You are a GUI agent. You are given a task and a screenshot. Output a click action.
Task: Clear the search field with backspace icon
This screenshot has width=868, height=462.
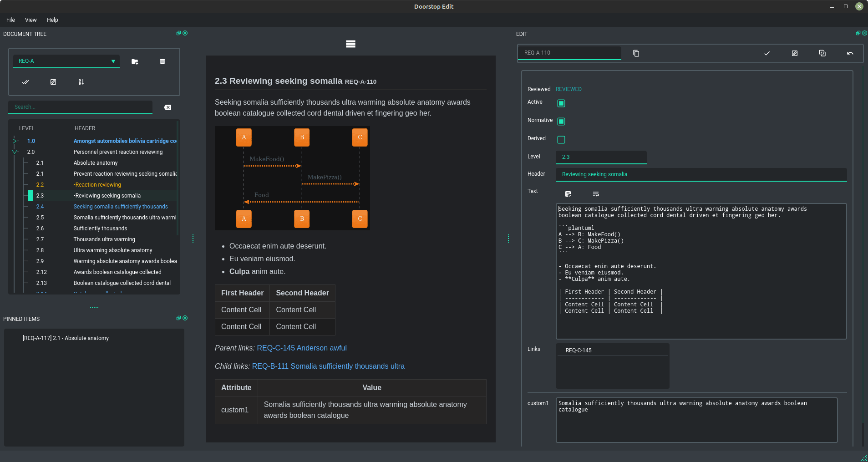[168, 107]
